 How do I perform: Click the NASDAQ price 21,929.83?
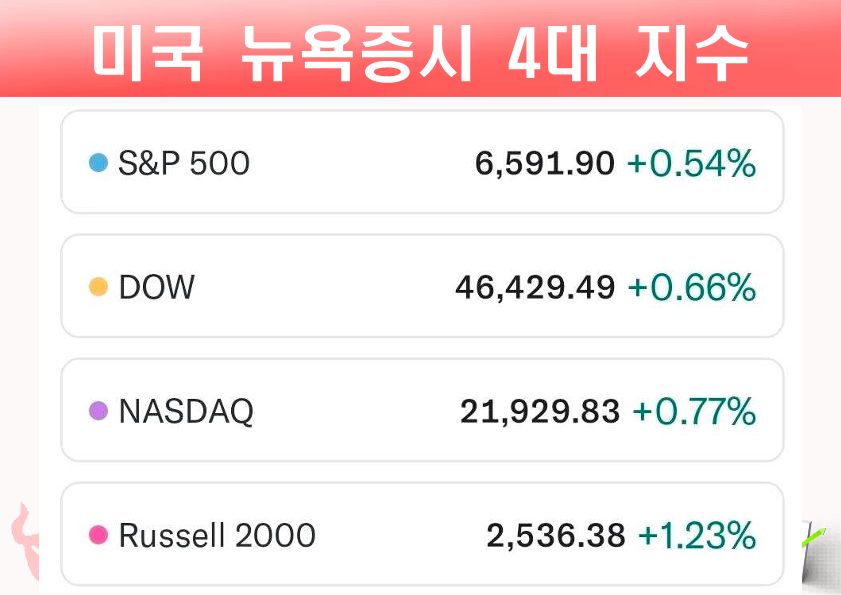(539, 411)
